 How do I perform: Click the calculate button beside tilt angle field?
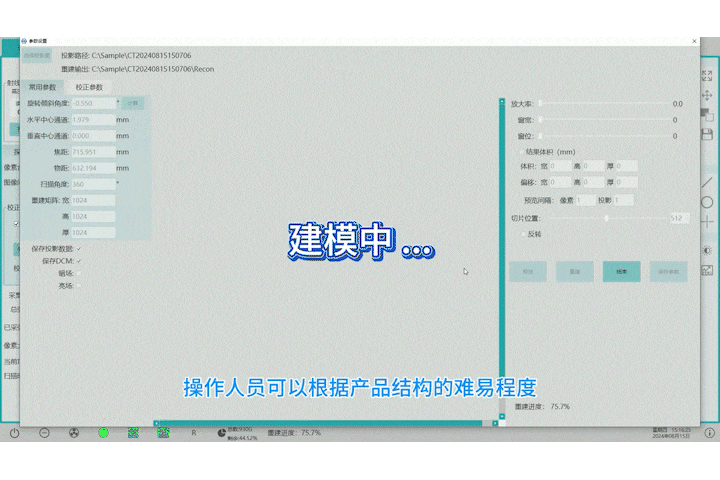point(133,103)
